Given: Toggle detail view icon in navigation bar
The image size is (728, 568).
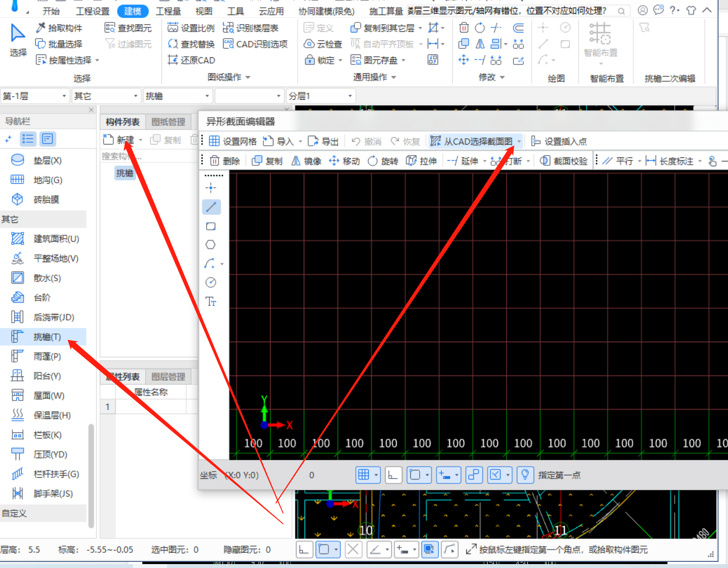Looking at the screenshot, I should tap(48, 139).
